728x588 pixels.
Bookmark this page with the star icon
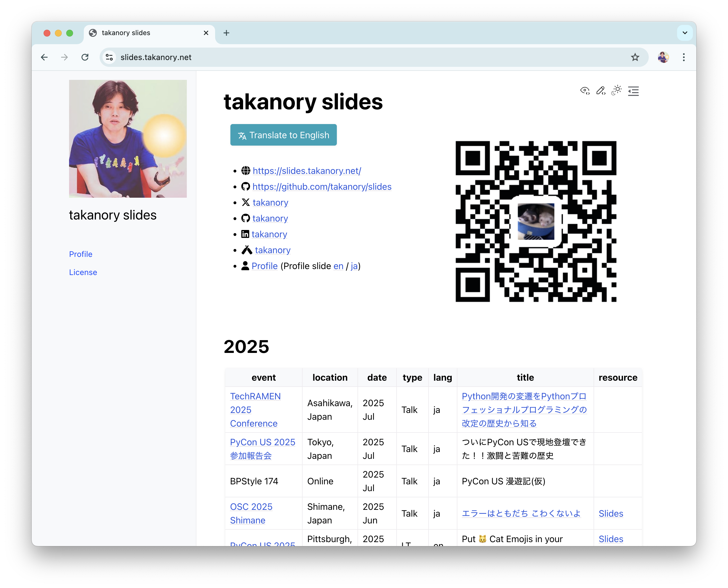click(635, 57)
